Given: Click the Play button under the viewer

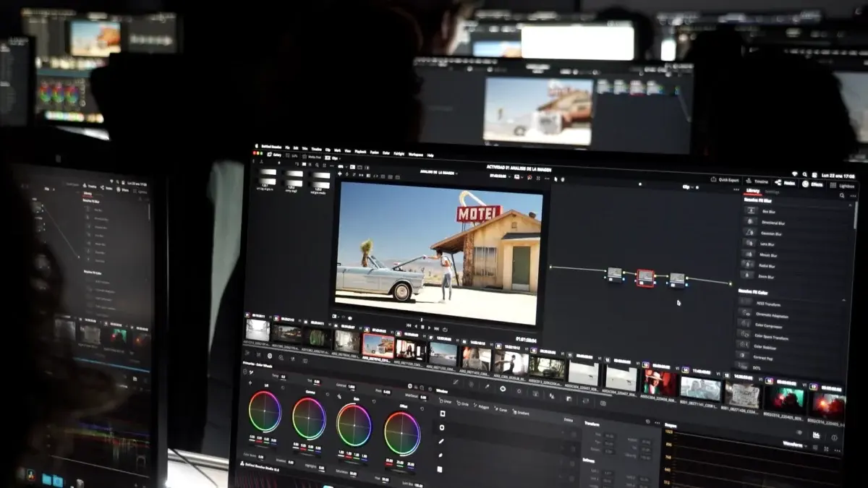Looking at the screenshot, I should [x=429, y=328].
